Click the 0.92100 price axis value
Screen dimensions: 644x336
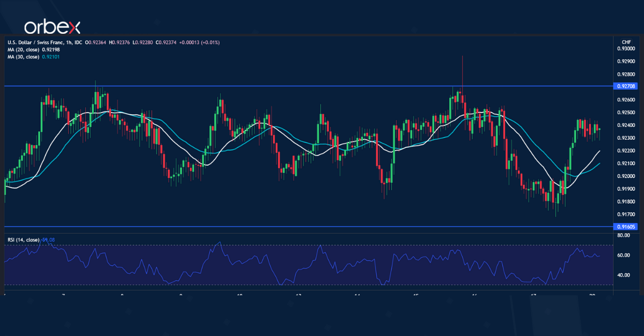626,163
